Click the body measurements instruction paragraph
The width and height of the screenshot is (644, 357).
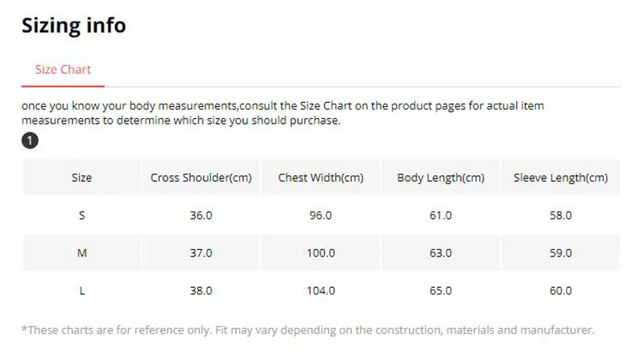point(283,113)
